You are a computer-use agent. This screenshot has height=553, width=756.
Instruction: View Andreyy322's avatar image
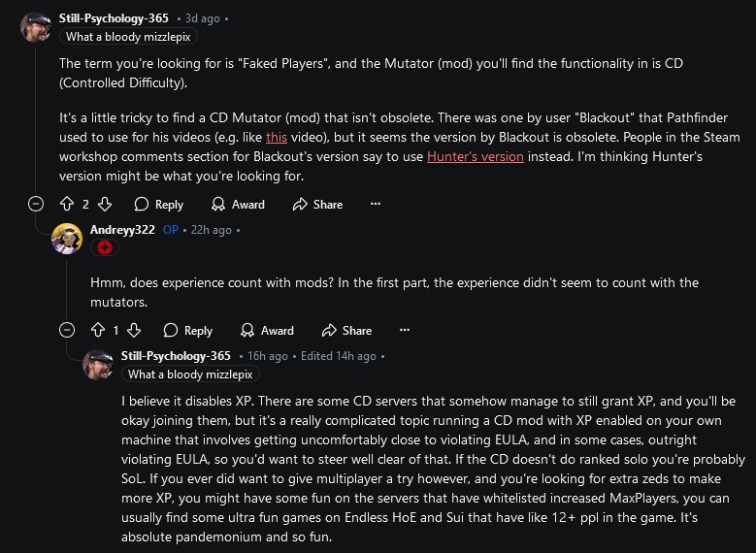point(67,238)
